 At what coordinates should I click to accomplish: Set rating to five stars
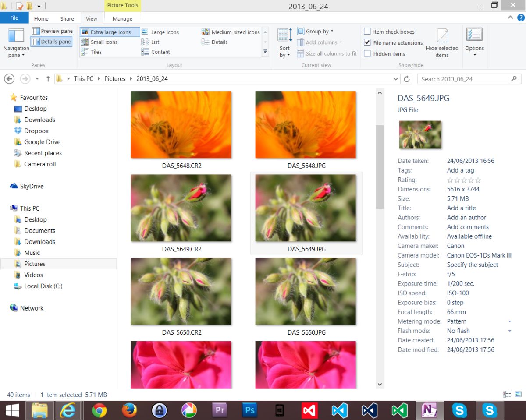478,180
